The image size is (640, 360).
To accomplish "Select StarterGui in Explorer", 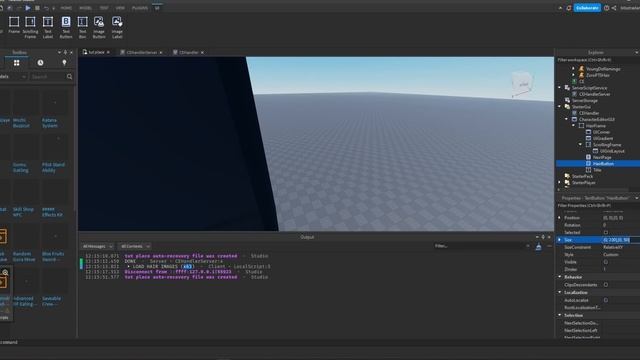I will [580, 107].
